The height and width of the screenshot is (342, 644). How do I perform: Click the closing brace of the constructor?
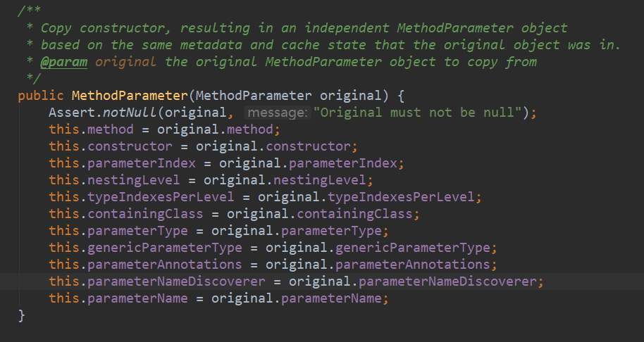tap(22, 315)
